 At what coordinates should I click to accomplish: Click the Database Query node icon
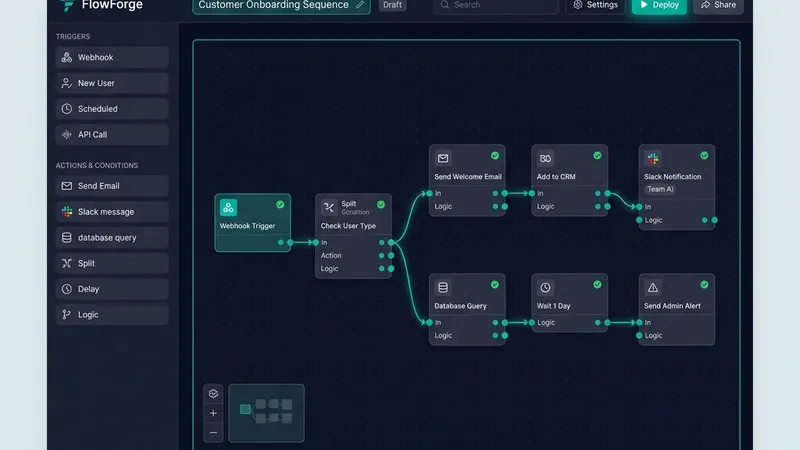(x=443, y=288)
